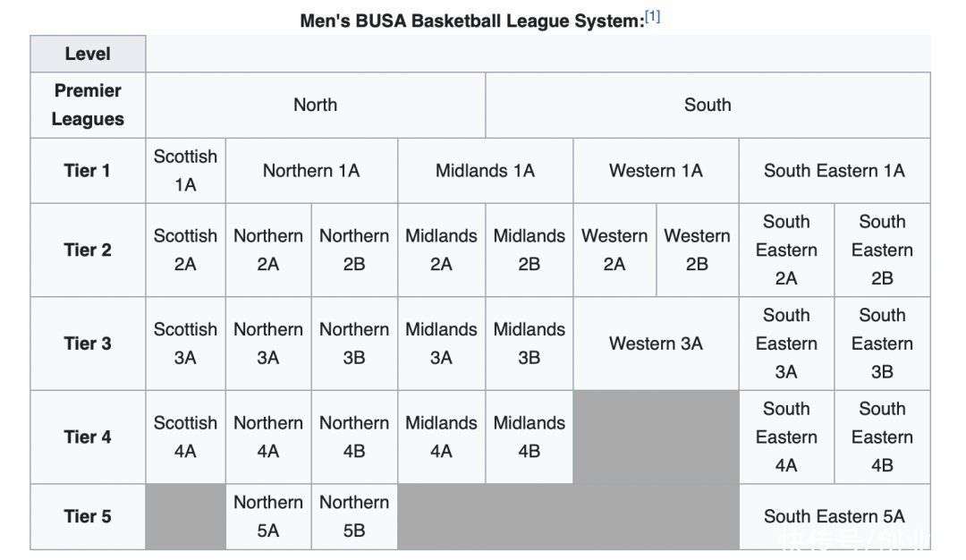Click the Northern 2B cell

pyautogui.click(x=354, y=250)
